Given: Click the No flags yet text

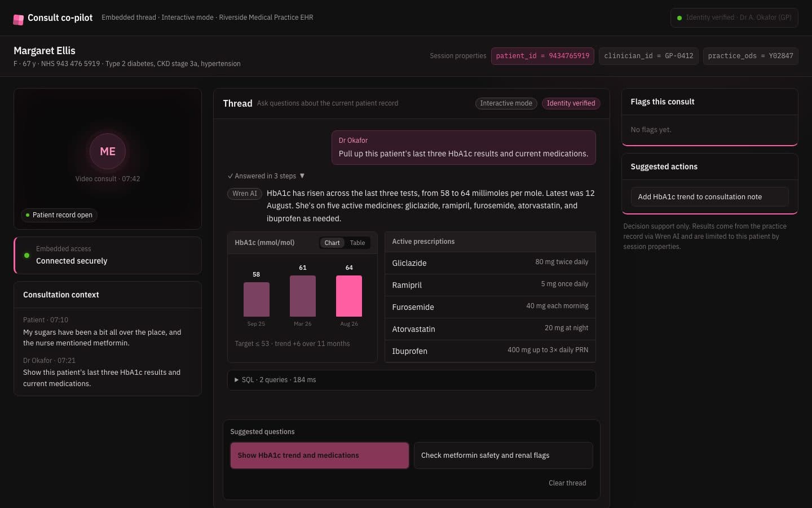Looking at the screenshot, I should (x=651, y=130).
